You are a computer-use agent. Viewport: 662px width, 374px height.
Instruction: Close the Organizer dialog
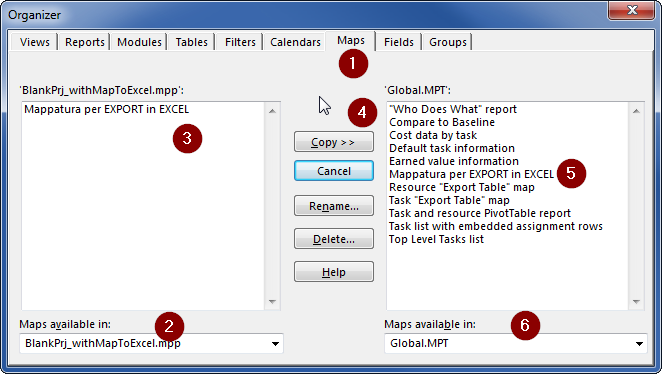tap(632, 10)
